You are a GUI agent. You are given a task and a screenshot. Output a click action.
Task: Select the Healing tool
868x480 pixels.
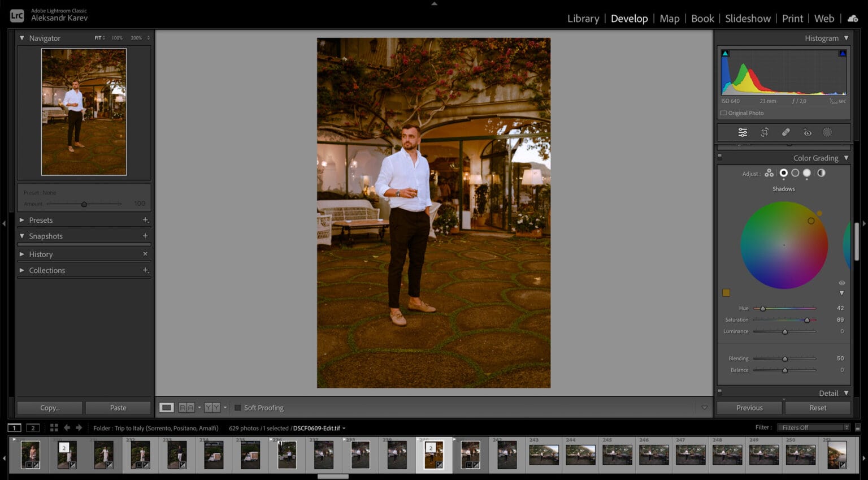[785, 132]
